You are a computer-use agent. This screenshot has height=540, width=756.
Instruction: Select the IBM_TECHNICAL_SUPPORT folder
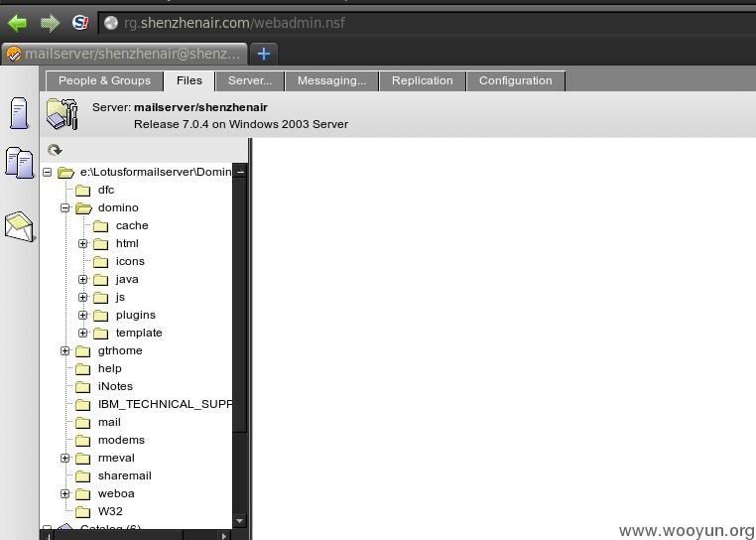[x=165, y=404]
